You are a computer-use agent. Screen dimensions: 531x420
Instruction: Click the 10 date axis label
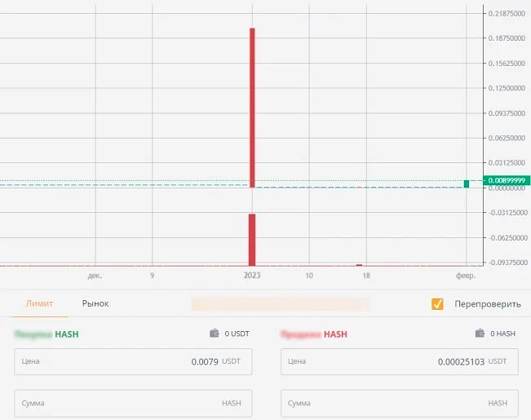pos(309,276)
